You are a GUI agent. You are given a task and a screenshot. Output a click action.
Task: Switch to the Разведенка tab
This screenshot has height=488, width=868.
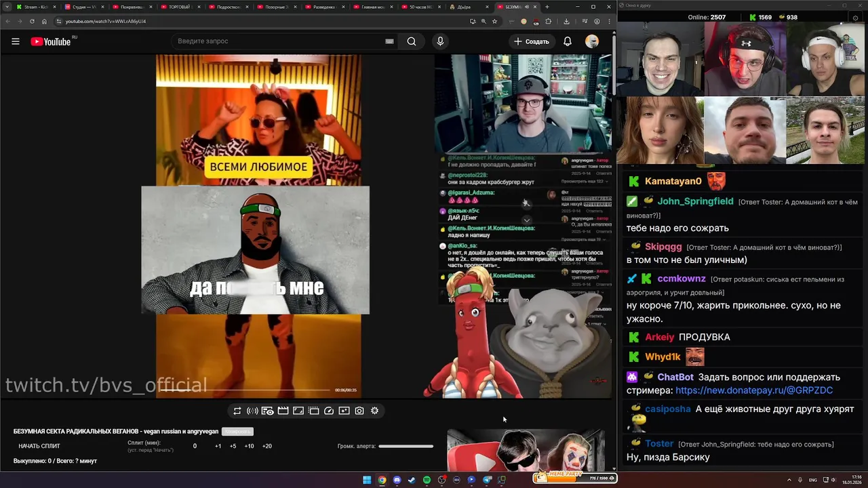coord(324,7)
